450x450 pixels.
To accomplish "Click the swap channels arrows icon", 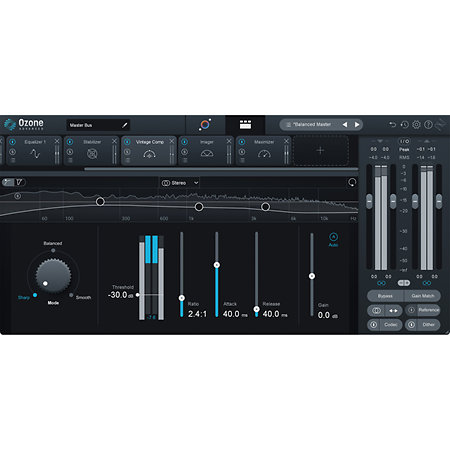I will tap(393, 310).
